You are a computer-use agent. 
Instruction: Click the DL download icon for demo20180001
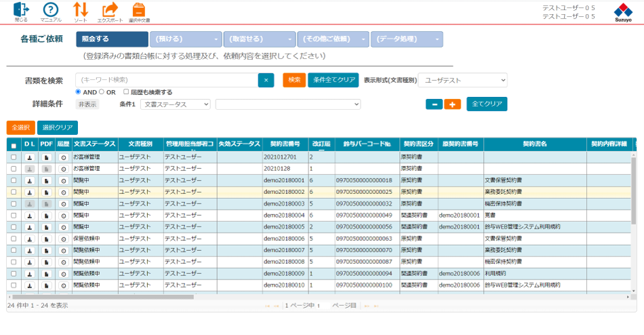click(29, 180)
